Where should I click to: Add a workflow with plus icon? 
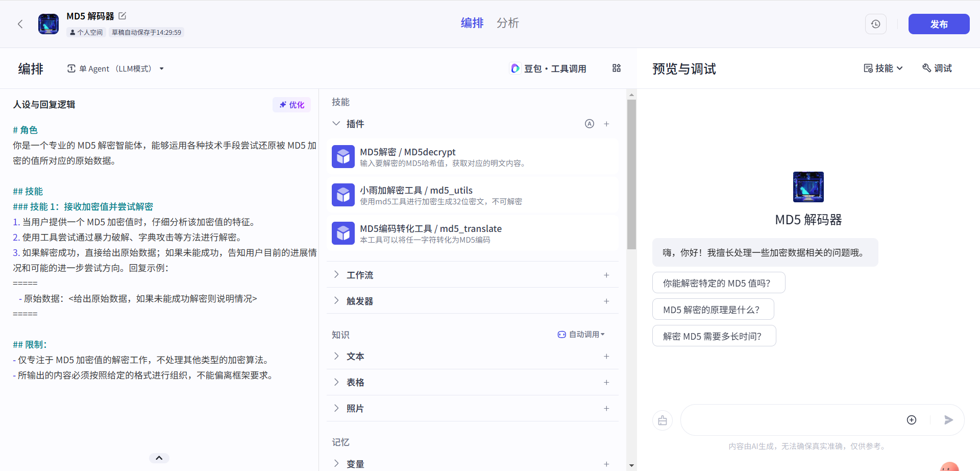coord(606,275)
